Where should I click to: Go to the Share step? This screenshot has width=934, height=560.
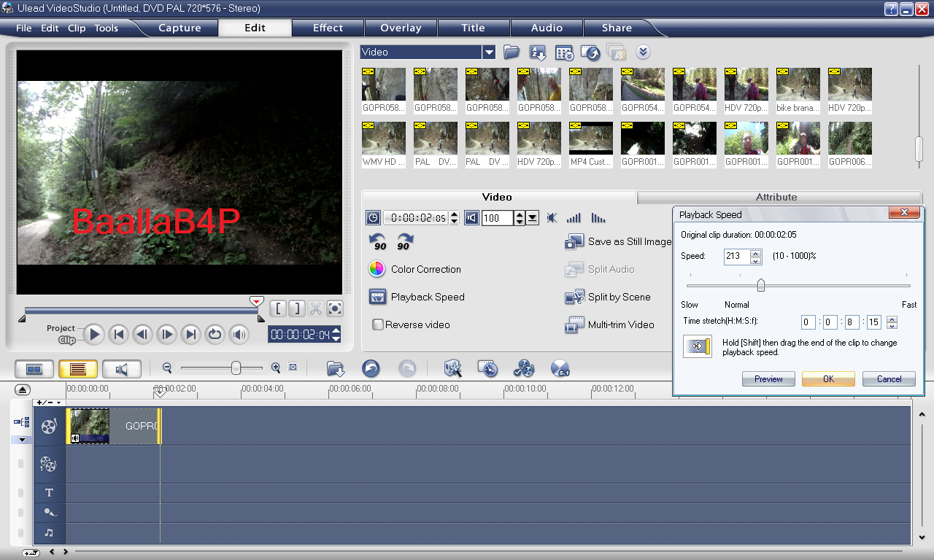tap(617, 28)
